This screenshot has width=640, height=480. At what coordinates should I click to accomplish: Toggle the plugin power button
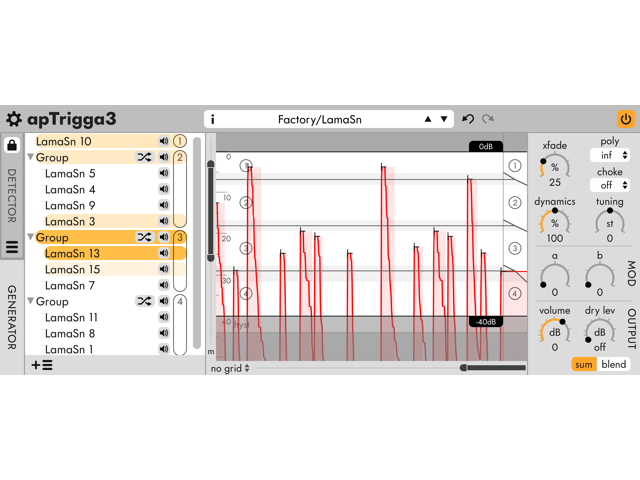point(626,119)
